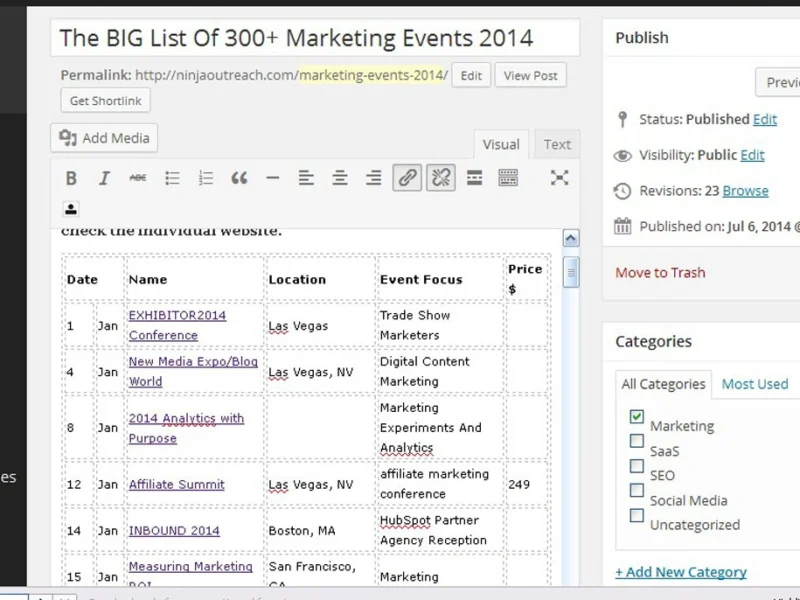Insert a horizontal line
The image size is (800, 600).
pyautogui.click(x=272, y=178)
